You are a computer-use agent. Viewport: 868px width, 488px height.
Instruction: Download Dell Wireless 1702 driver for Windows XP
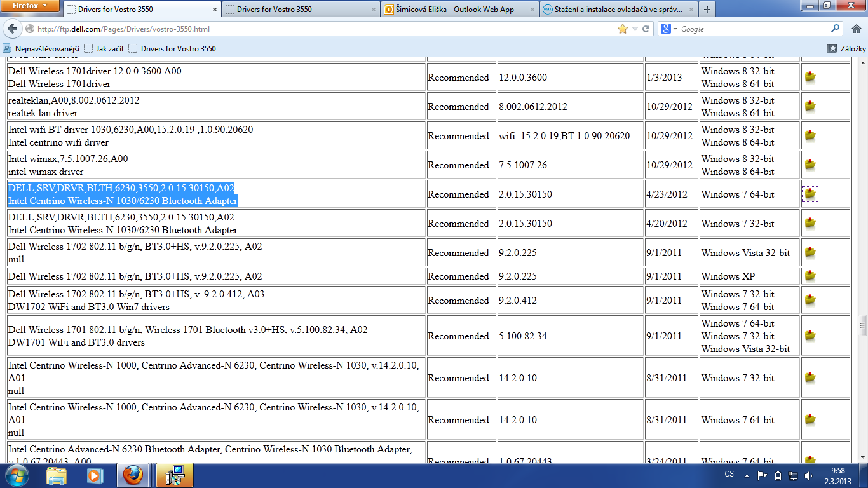coord(810,276)
